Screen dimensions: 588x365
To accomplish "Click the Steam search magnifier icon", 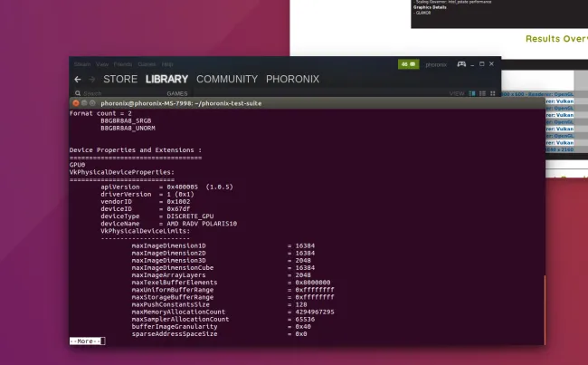I will click(78, 93).
